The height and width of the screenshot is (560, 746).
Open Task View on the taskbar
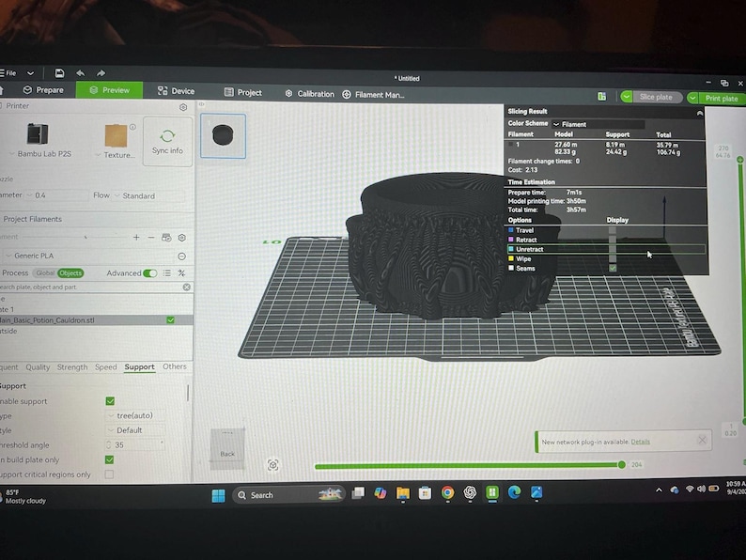(358, 493)
